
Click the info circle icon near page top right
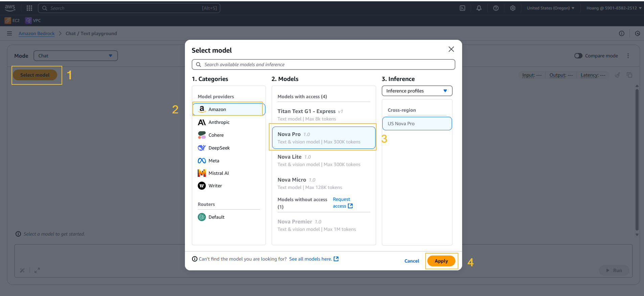pyautogui.click(x=622, y=33)
